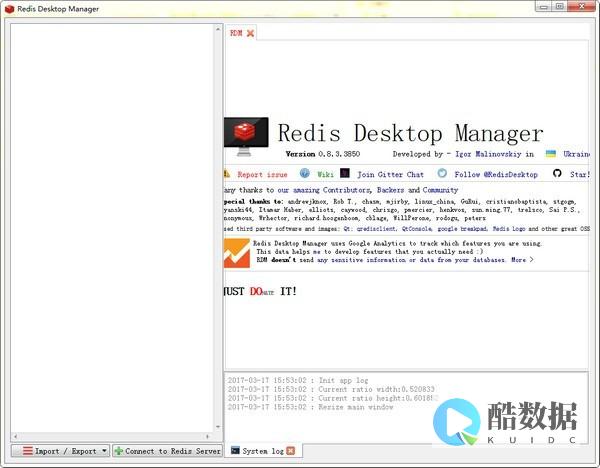This screenshot has height=468, width=600.
Task: Open the Backers link
Action: click(390, 190)
